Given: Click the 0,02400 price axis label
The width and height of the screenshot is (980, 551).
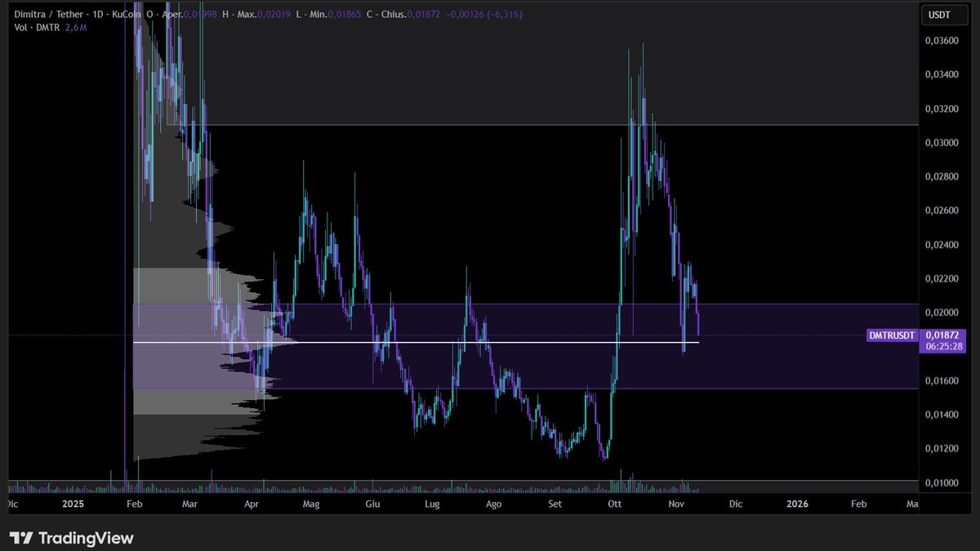Looking at the screenshot, I should click(942, 245).
